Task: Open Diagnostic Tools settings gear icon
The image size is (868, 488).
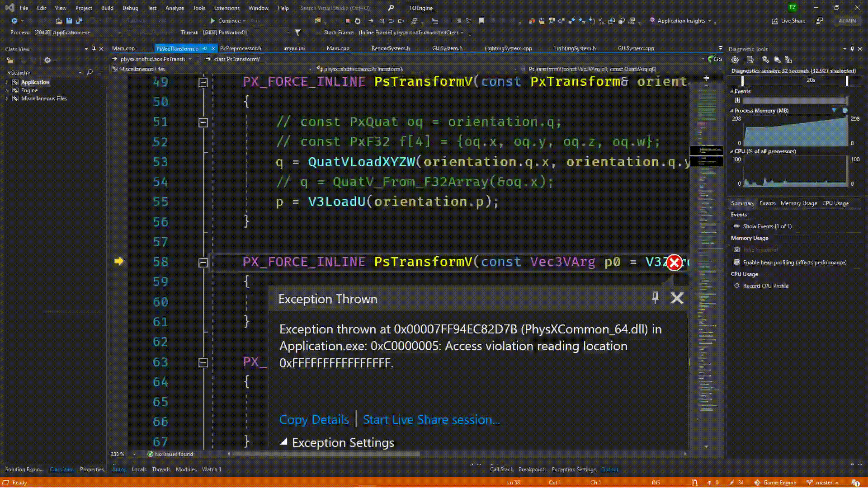Action: tap(735, 60)
